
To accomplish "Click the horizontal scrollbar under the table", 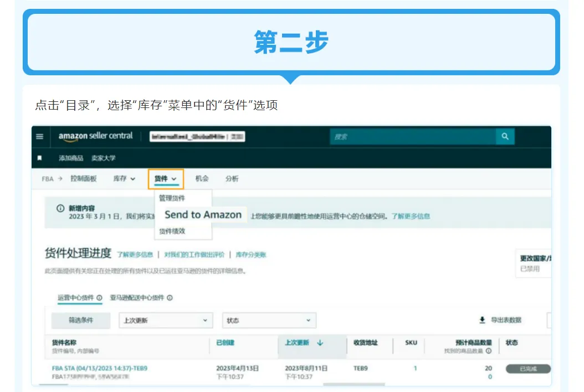I will tap(354, 384).
